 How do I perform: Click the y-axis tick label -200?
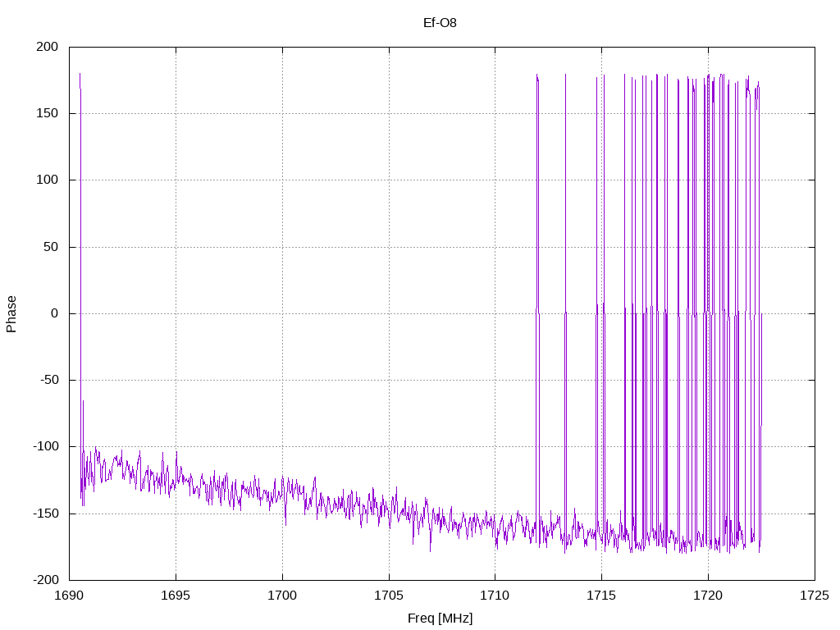(x=46, y=580)
